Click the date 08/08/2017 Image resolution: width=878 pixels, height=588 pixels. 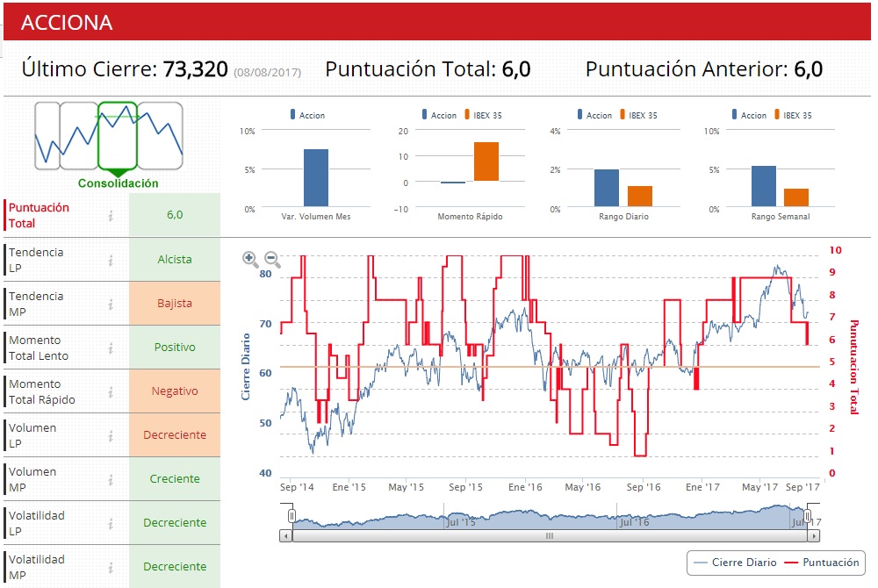pyautogui.click(x=267, y=72)
